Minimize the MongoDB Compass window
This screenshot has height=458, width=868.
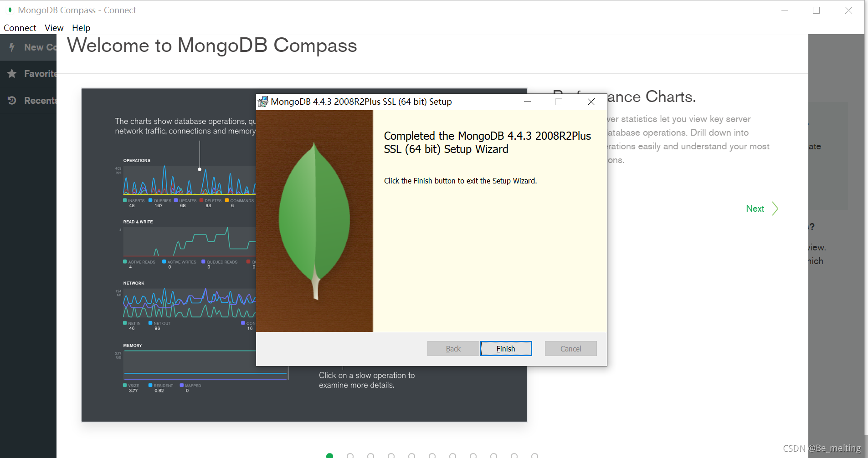(785, 10)
